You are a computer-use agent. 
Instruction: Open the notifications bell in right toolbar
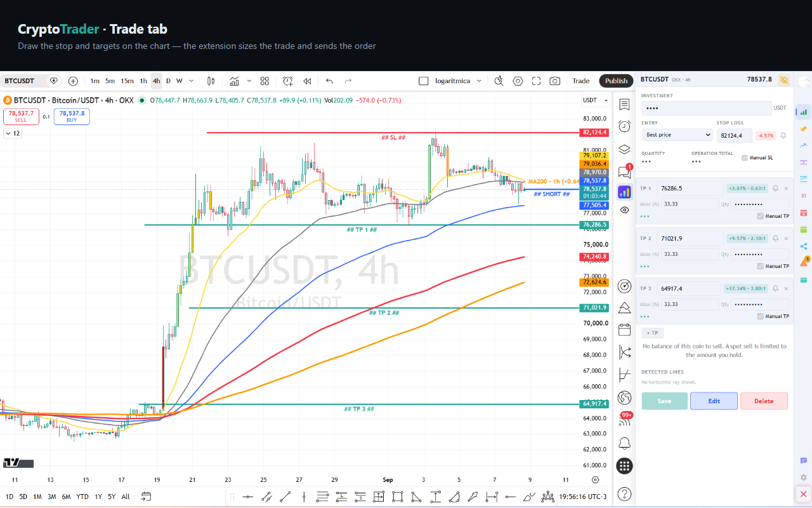pos(624,443)
